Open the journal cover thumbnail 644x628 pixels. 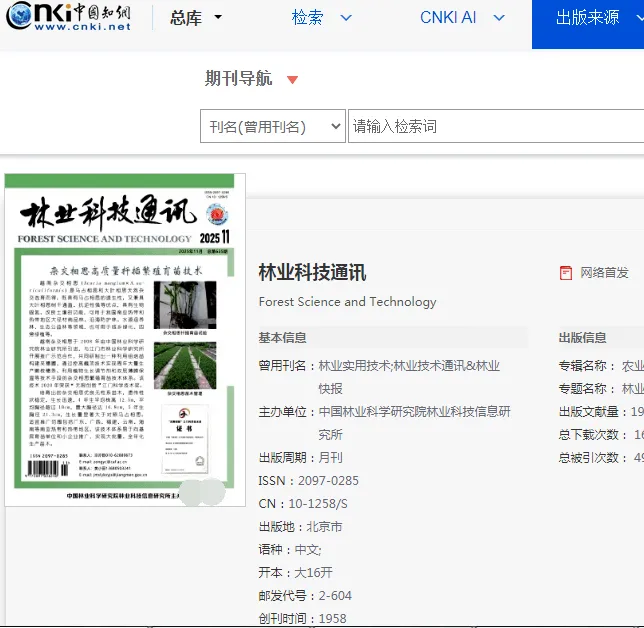click(125, 340)
